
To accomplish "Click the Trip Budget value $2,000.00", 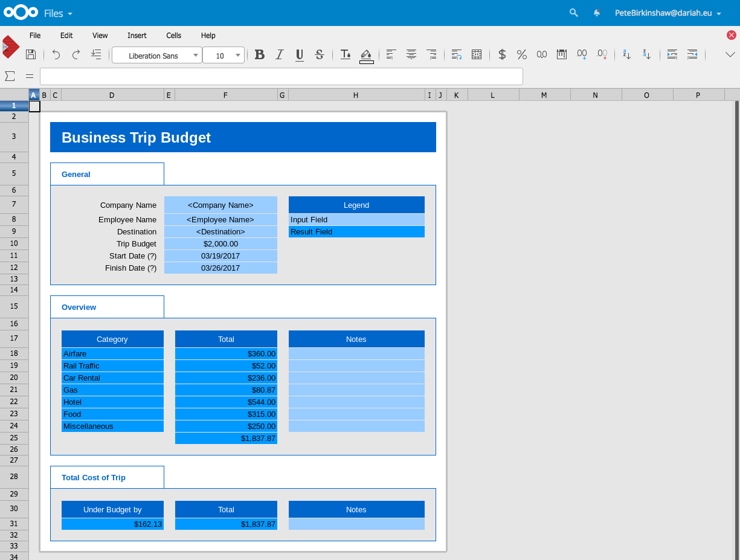I will coord(220,244).
